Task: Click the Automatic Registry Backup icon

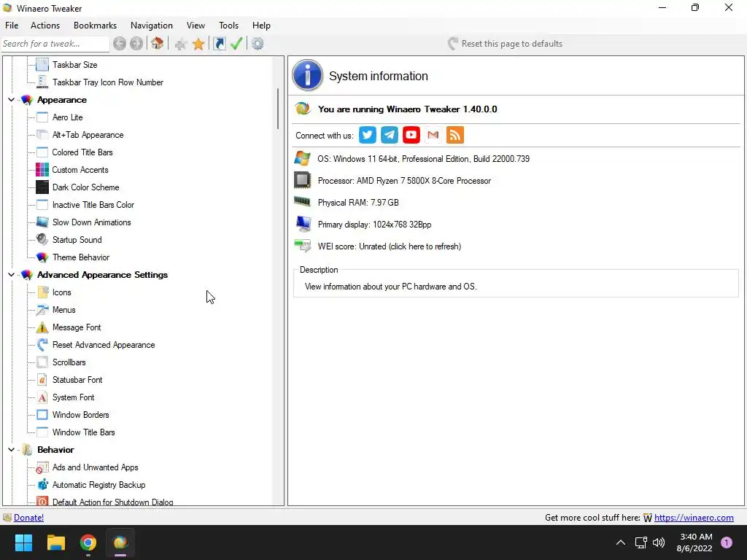Action: pos(42,485)
